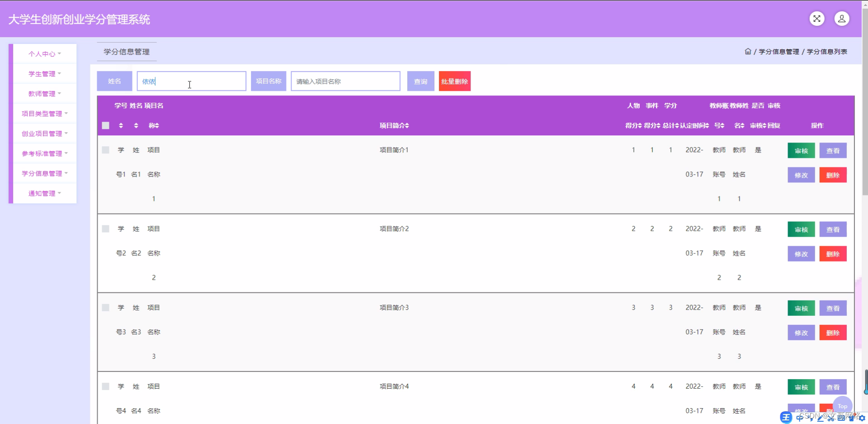The height and width of the screenshot is (424, 868).
Task: Expand 项目类型管理 sidebar menu
Action: 45,114
